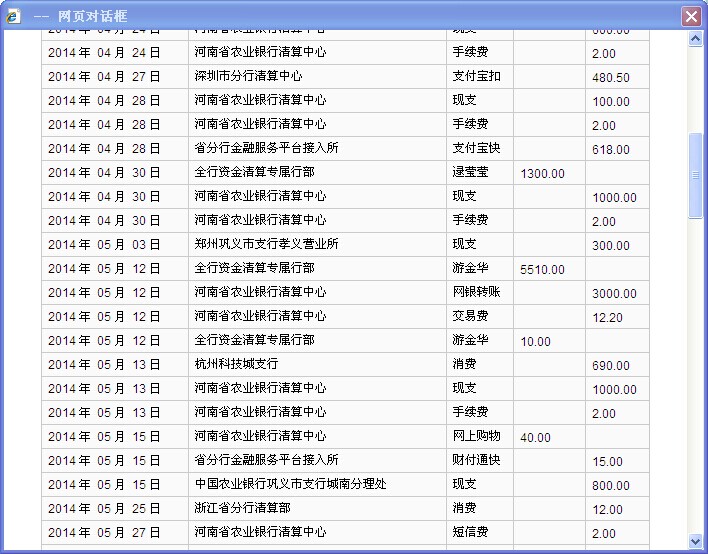Click the 网上购物 transaction cell
This screenshot has width=708, height=554.
click(x=476, y=436)
